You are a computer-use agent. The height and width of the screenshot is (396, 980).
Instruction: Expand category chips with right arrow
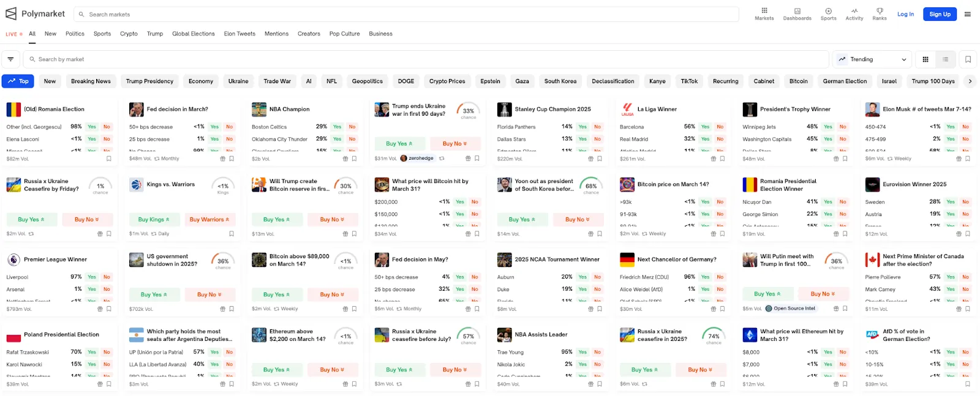coord(970,81)
